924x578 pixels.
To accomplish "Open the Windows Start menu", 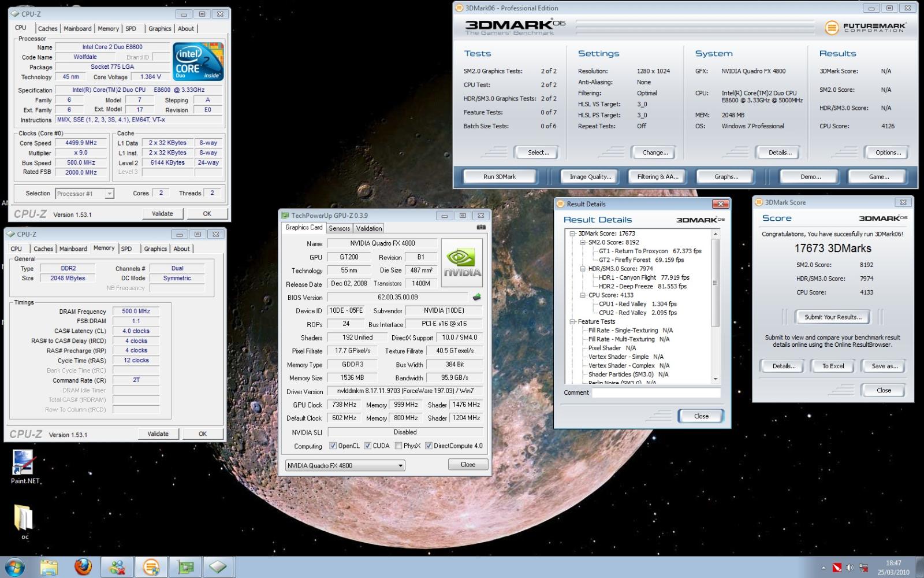I will point(14,567).
